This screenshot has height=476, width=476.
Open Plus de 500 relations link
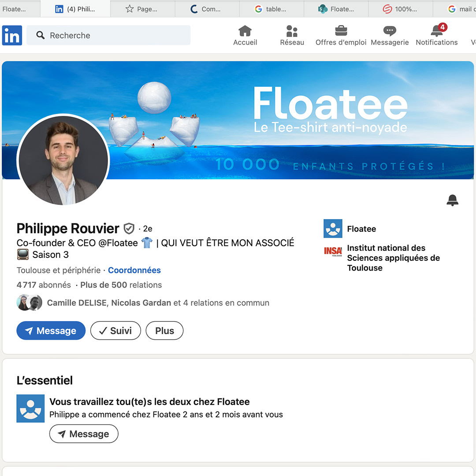[121, 285]
